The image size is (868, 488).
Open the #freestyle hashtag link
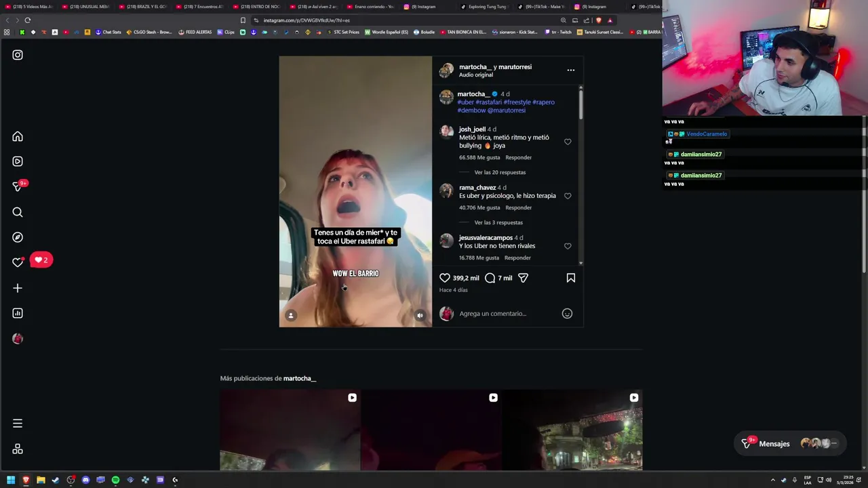517,102
